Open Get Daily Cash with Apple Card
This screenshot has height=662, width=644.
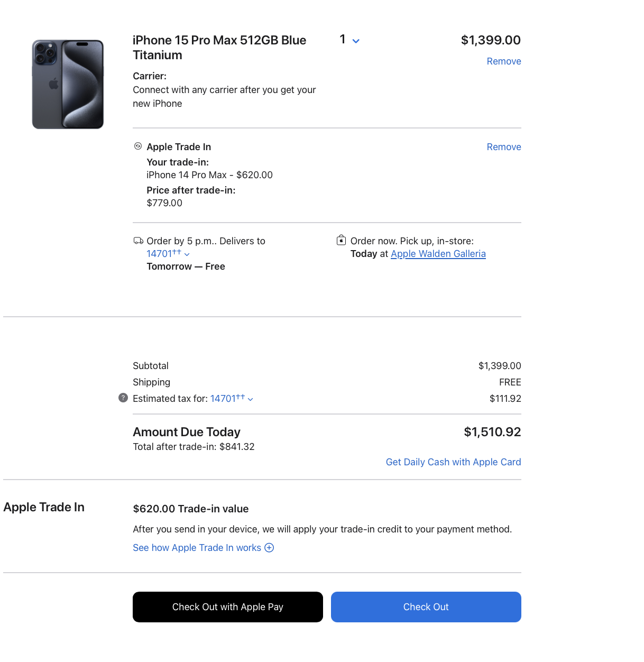click(x=453, y=462)
